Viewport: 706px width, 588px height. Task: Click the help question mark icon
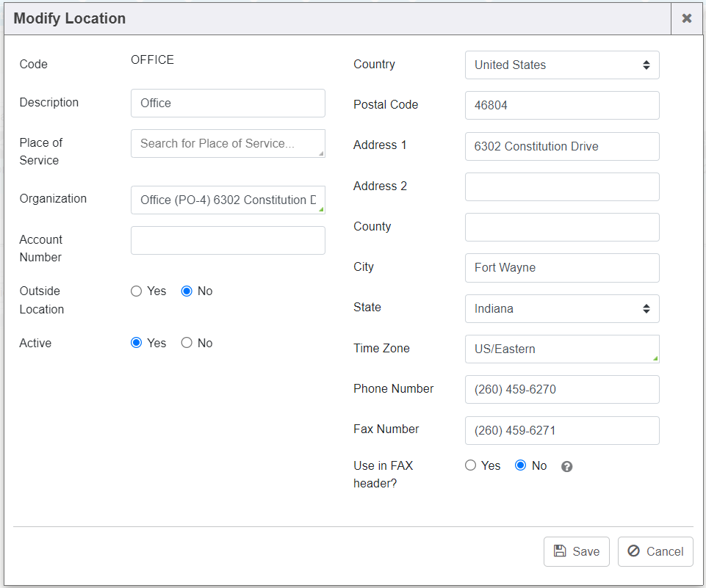tap(566, 467)
